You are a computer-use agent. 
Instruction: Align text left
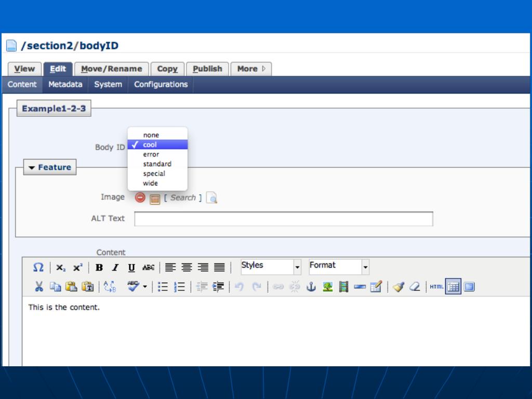pos(170,268)
